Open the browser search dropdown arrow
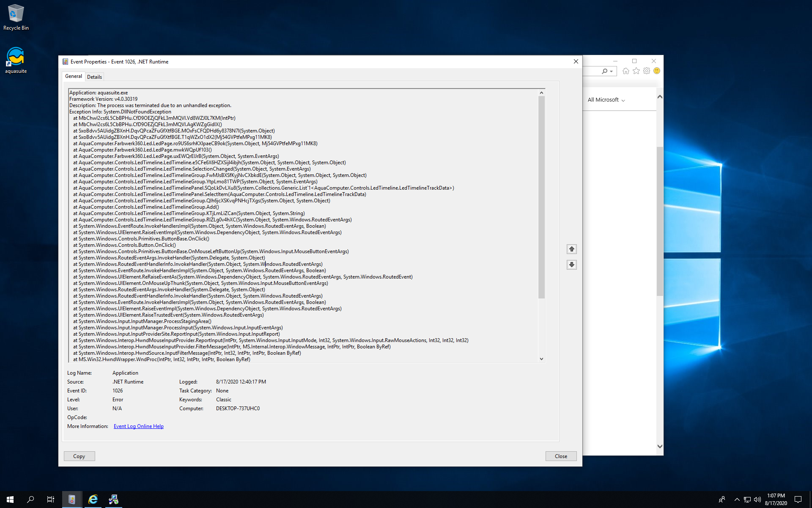The width and height of the screenshot is (812, 508). click(612, 72)
